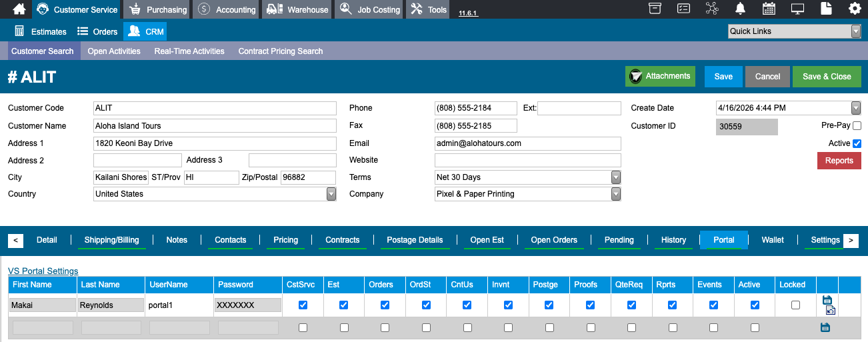Click version number 11.6.1

pyautogui.click(x=467, y=13)
